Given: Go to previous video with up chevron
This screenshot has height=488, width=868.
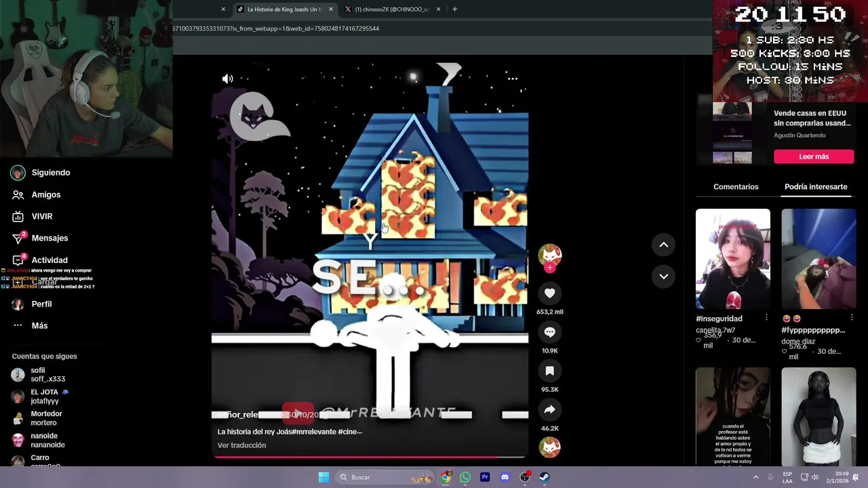Looking at the screenshot, I should pyautogui.click(x=664, y=245).
